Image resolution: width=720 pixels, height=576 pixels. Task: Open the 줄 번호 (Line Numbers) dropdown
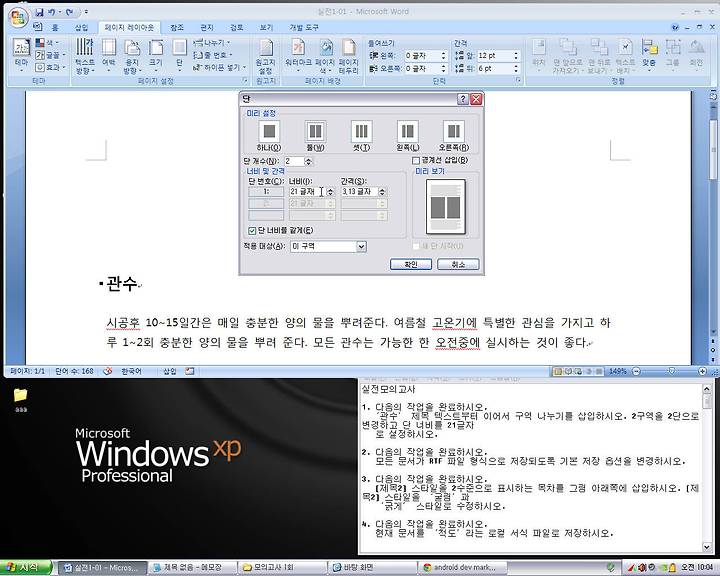pyautogui.click(x=213, y=55)
